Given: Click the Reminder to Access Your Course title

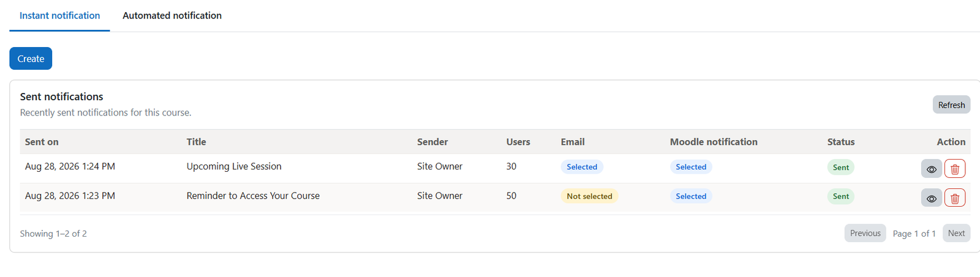Looking at the screenshot, I should [x=253, y=196].
